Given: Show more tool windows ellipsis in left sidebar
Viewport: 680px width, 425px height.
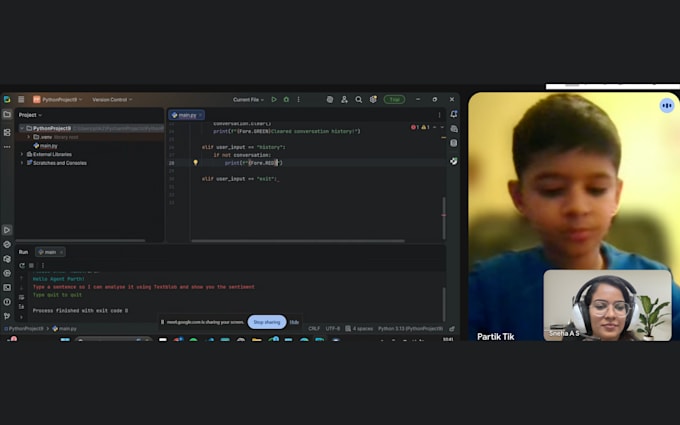Looking at the screenshot, I should pyautogui.click(x=7, y=147).
